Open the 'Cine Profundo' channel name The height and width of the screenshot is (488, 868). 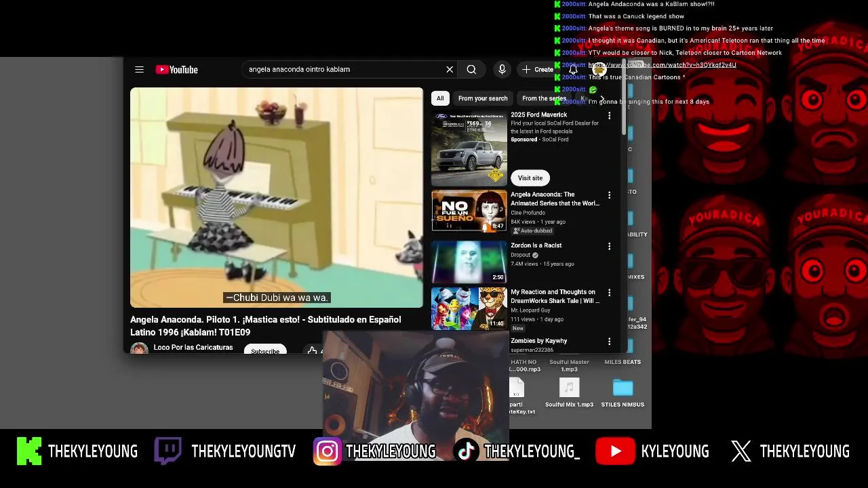(x=528, y=213)
